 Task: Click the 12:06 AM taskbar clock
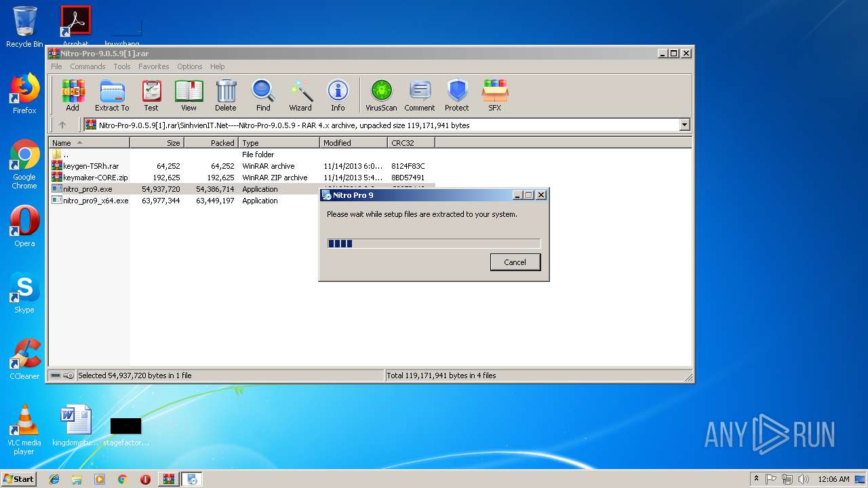coord(833,479)
